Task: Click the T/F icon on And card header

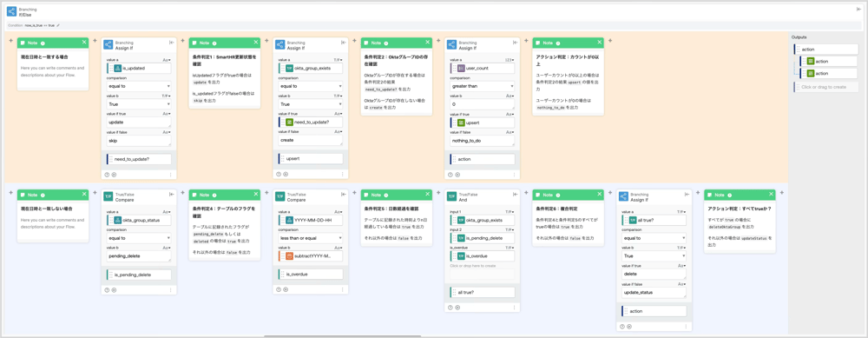Action: tap(451, 196)
